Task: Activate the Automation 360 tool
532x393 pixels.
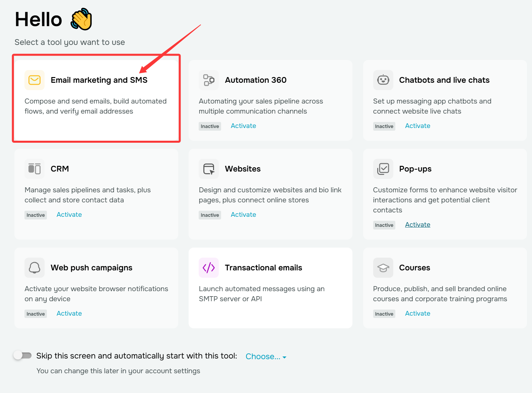Action: click(x=243, y=126)
